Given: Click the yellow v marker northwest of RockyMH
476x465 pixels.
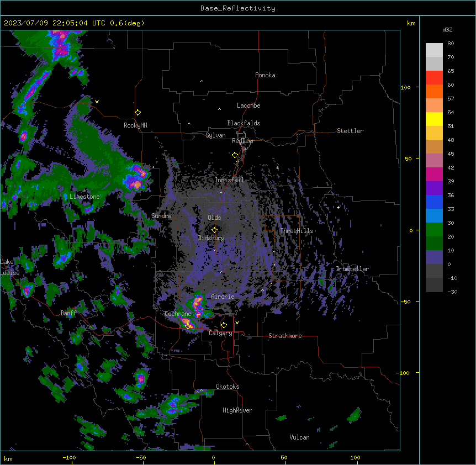Looking at the screenshot, I should click(97, 102).
